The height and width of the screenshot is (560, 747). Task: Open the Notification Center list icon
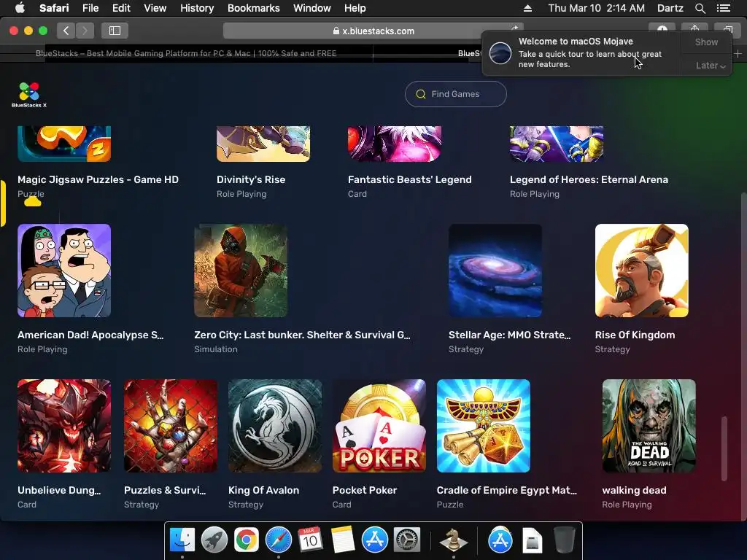click(x=723, y=8)
